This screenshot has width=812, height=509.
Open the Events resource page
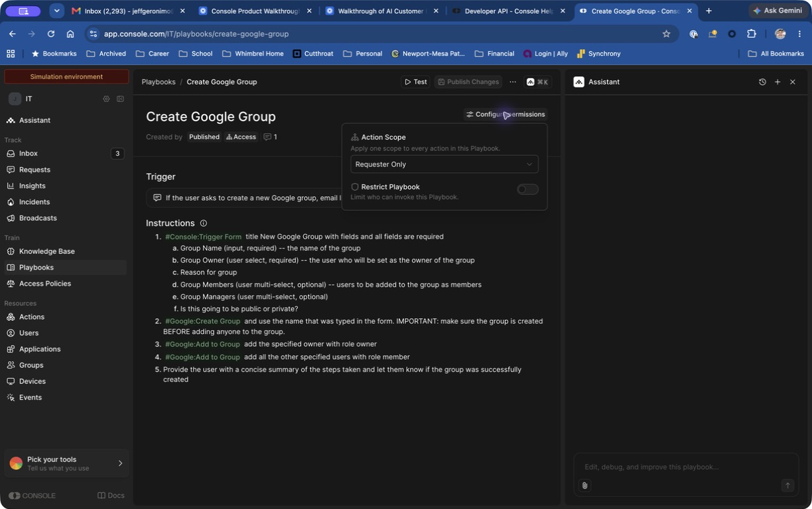coord(64,398)
